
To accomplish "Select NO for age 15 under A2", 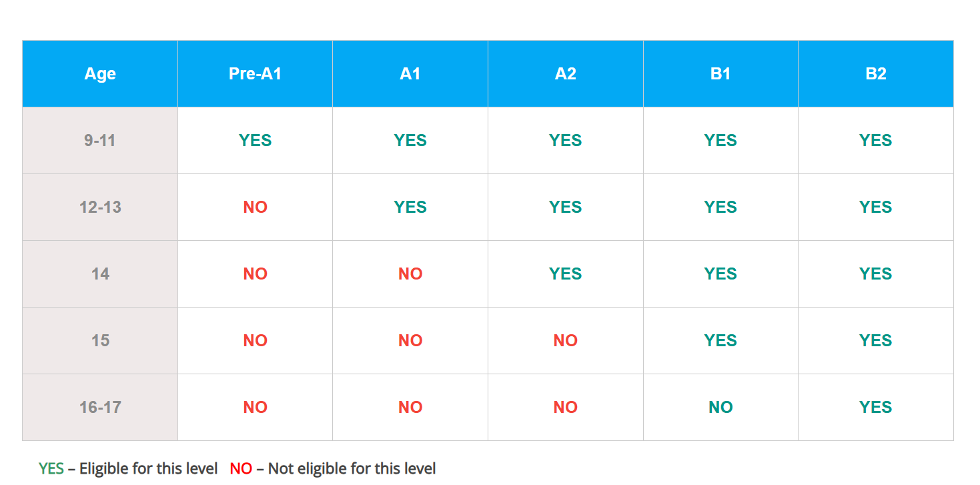I will click(565, 340).
